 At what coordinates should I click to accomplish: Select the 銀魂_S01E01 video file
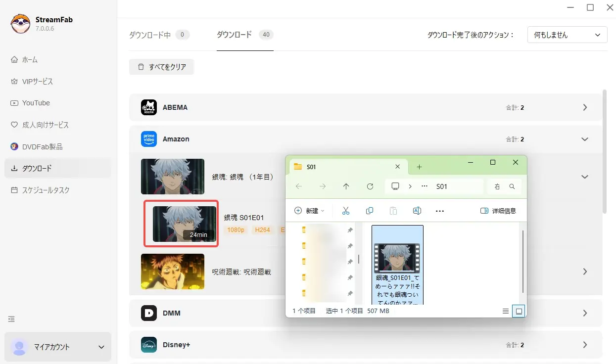click(397, 266)
